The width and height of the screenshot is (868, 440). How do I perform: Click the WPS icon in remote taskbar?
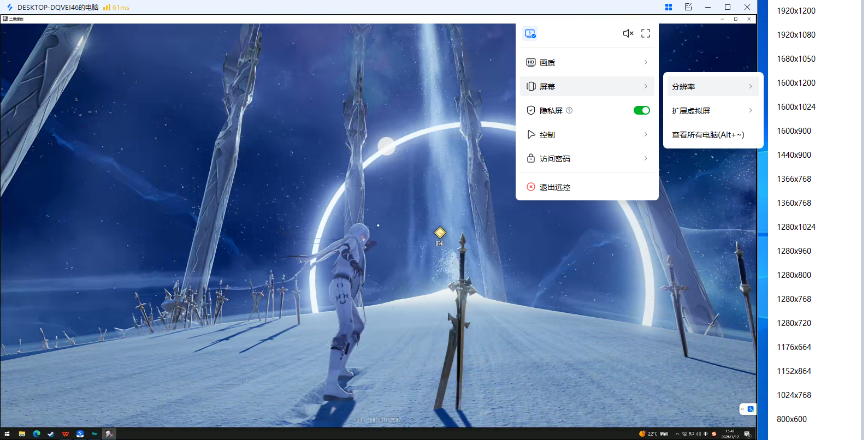coord(66,434)
